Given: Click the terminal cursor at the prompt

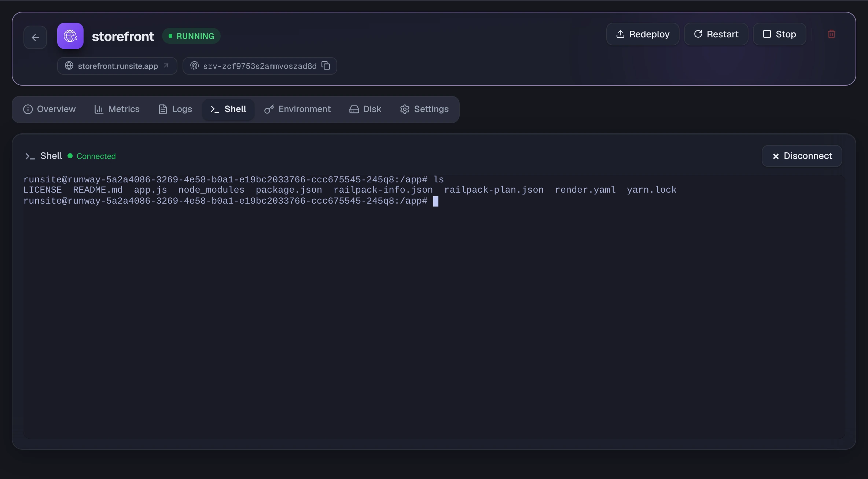Looking at the screenshot, I should click(436, 201).
